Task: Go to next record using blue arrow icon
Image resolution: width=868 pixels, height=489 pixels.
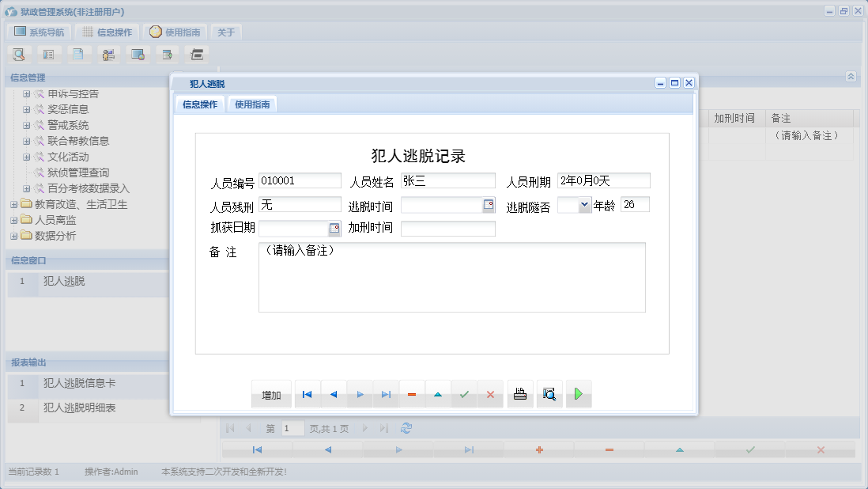Action: [x=358, y=393]
